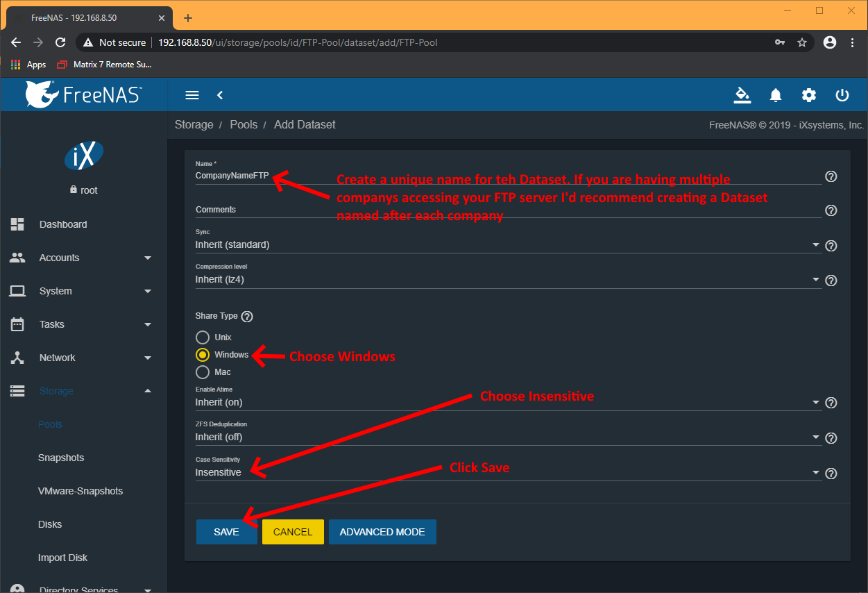Click the SAVE button
This screenshot has width=868, height=593.
click(x=226, y=532)
